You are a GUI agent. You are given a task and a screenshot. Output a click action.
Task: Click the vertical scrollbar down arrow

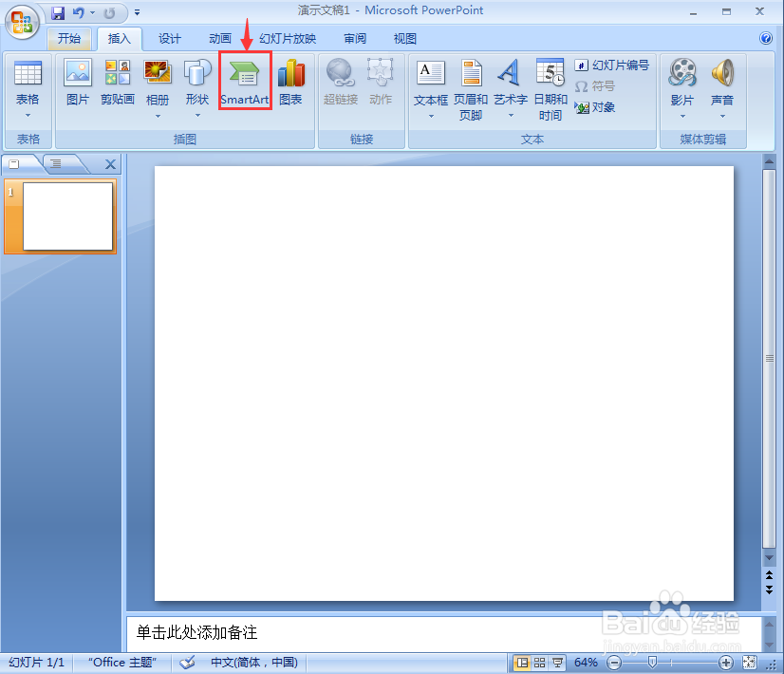pyautogui.click(x=769, y=558)
